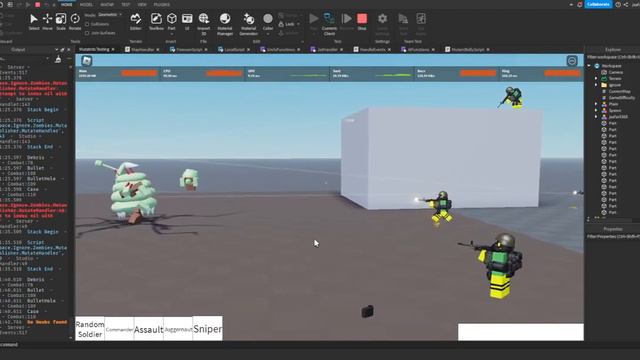Stop the running playtest

(362, 22)
